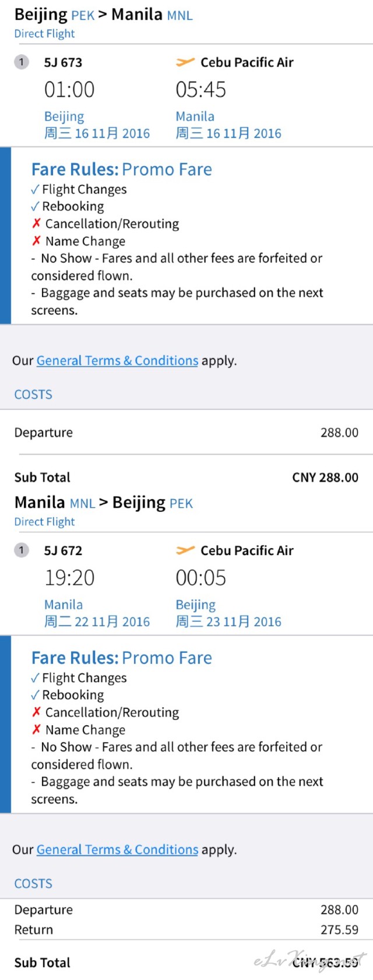Viewport: 373px width, 980px height.
Task: Click the second Fare Rules: Promo Fare title
Action: [x=121, y=658]
